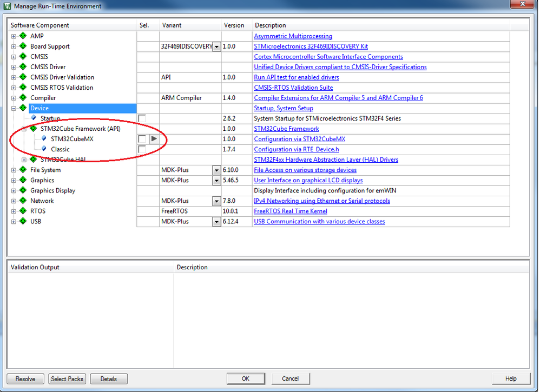Confirm with the OK button
This screenshot has height=392, width=540.
pos(246,378)
